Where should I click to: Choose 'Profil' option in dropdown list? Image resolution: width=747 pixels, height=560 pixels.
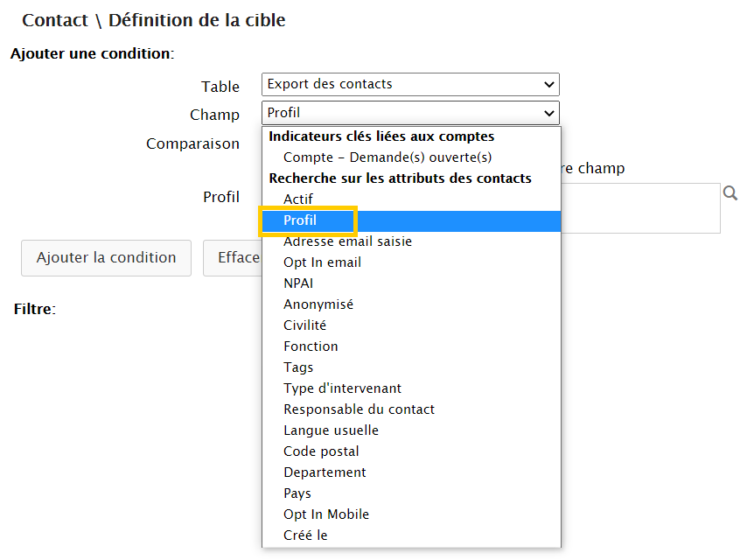point(300,220)
